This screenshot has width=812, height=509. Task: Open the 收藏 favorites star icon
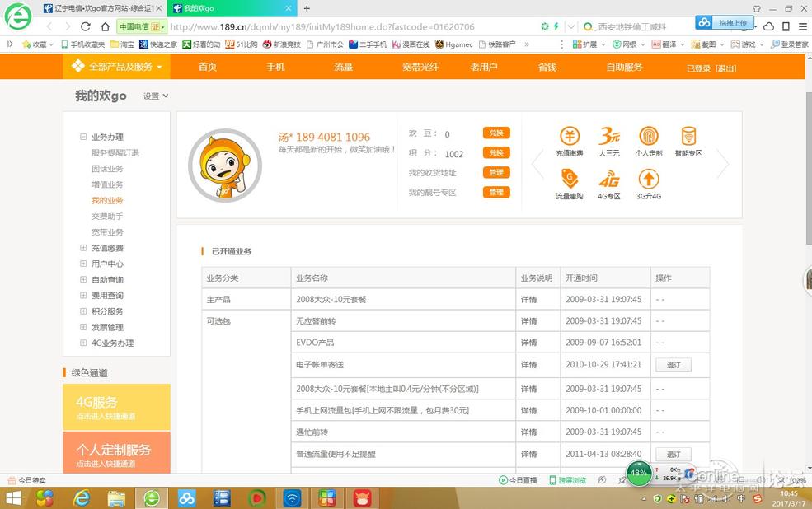26,44
